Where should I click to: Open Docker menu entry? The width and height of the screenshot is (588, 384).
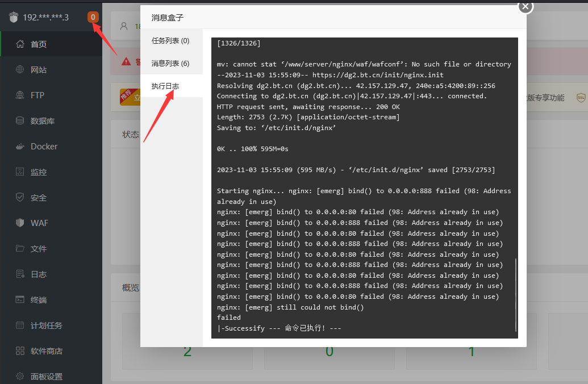pyautogui.click(x=51, y=146)
